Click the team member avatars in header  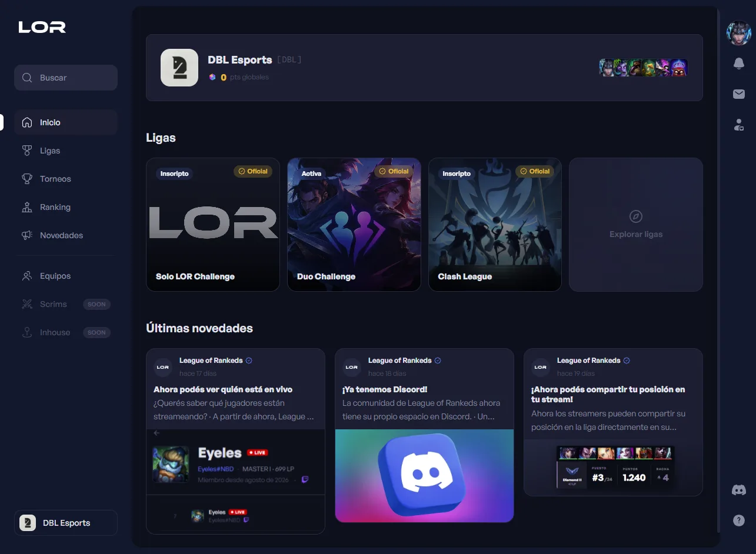(644, 68)
